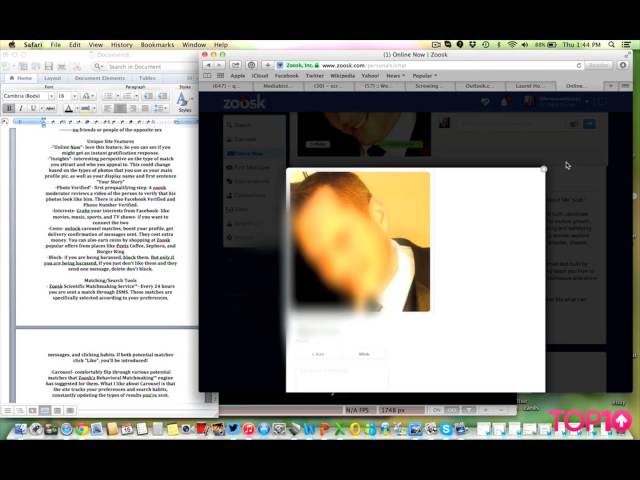
Task: Apply the text highlight color in Word
Action: [x=85, y=108]
